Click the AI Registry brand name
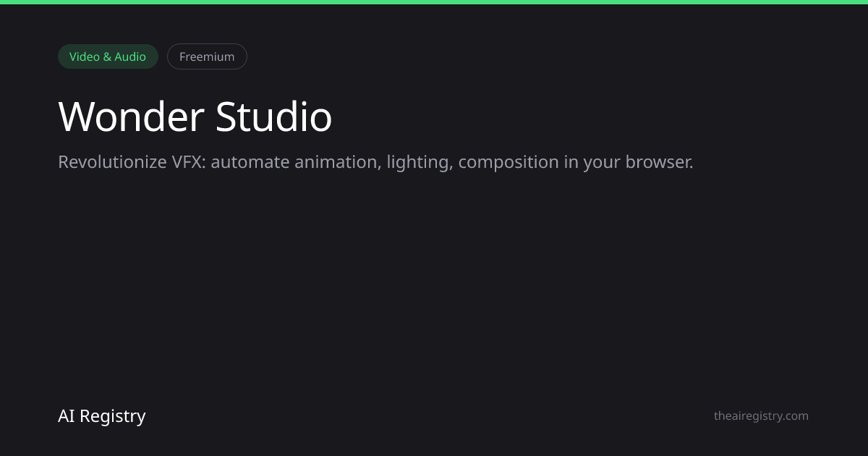Screen dimensions: 868x456 (102, 416)
